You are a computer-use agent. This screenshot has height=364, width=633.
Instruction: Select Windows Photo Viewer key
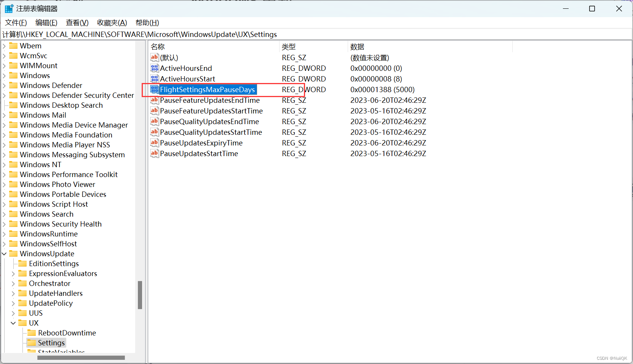58,184
